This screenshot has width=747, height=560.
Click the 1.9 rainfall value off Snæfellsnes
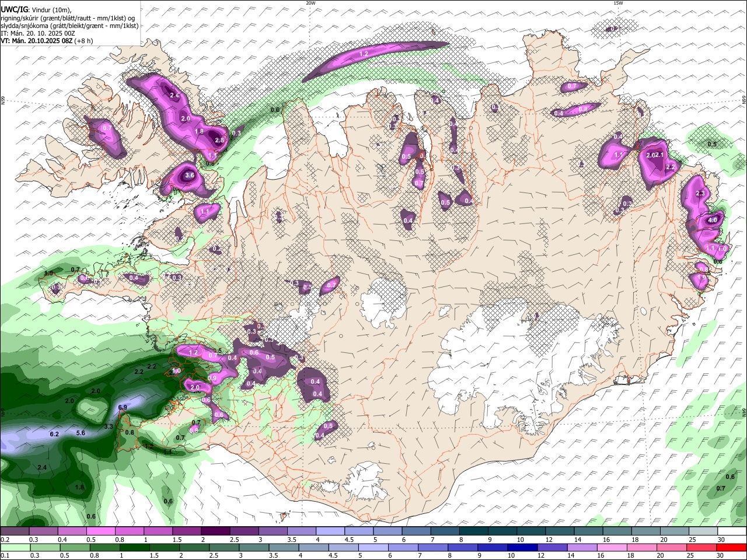(x=49, y=273)
